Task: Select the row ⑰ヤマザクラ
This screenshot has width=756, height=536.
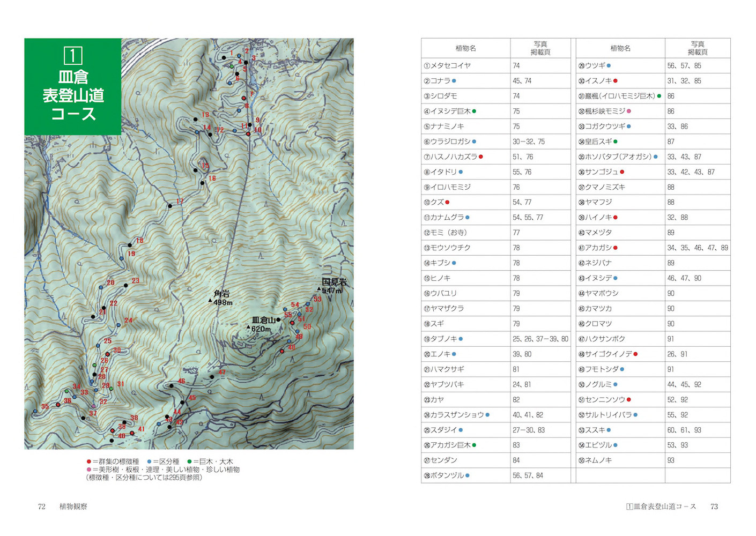Action: pyautogui.click(x=496, y=309)
